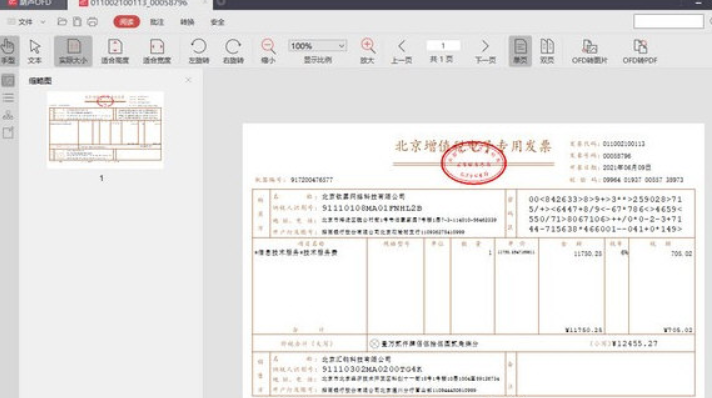Image resolution: width=712 pixels, height=398 pixels.
Task: Rotate page right (右旋转)
Action: click(x=233, y=51)
